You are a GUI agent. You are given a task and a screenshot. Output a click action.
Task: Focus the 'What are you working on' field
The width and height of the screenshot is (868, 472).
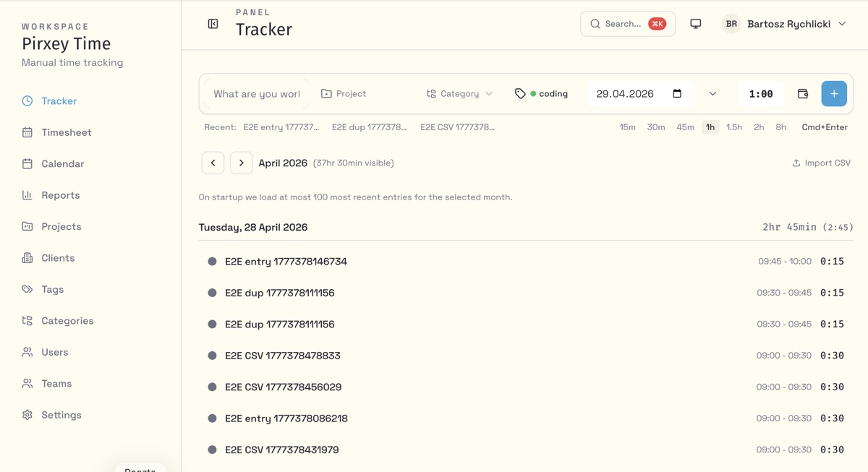point(256,94)
